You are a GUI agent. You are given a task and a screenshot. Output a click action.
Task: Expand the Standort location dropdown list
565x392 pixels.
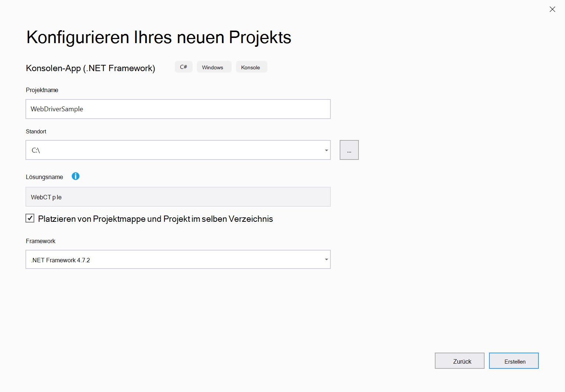pyautogui.click(x=326, y=150)
